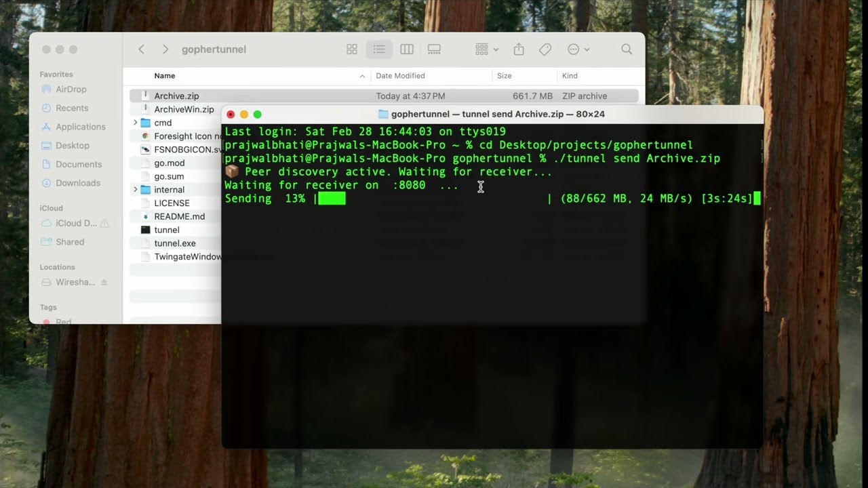The height and width of the screenshot is (488, 868).
Task: Open Gallery view in Finder
Action: point(434,49)
